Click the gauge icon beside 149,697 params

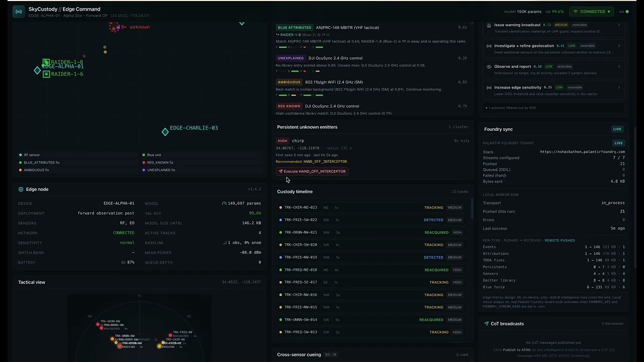pyautogui.click(x=224, y=204)
